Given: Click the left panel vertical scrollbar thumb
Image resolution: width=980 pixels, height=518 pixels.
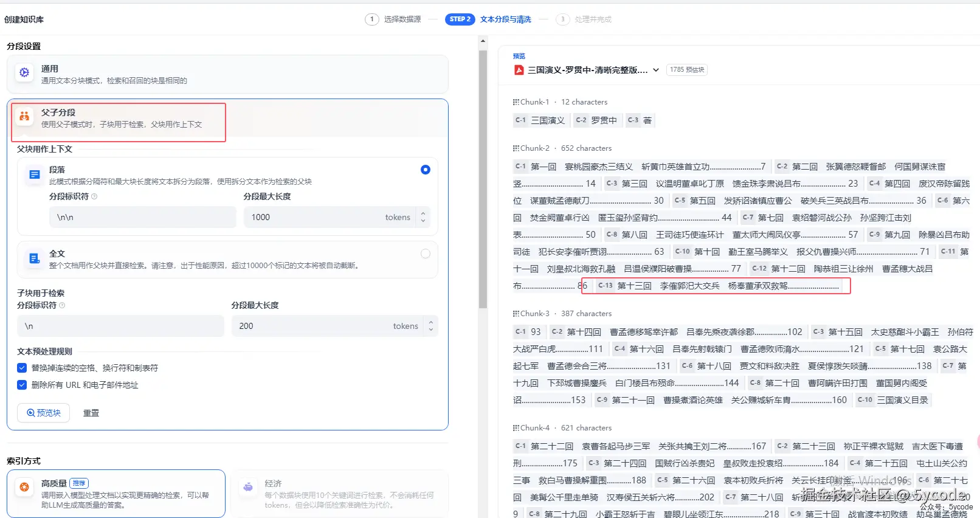Looking at the screenshot, I should [x=483, y=179].
